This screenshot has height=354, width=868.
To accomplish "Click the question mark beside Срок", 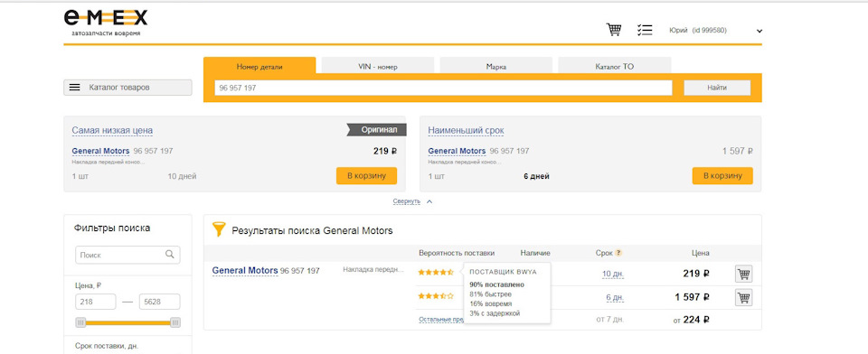I will click(x=618, y=253).
